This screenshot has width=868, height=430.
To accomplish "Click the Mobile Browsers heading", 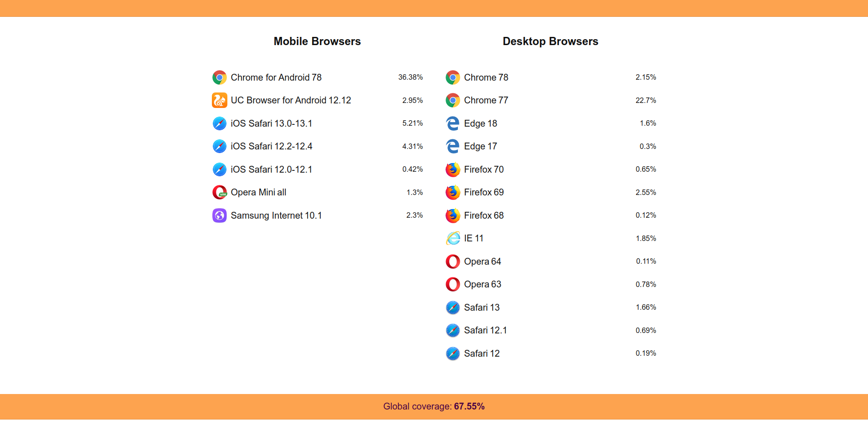I will [x=317, y=41].
